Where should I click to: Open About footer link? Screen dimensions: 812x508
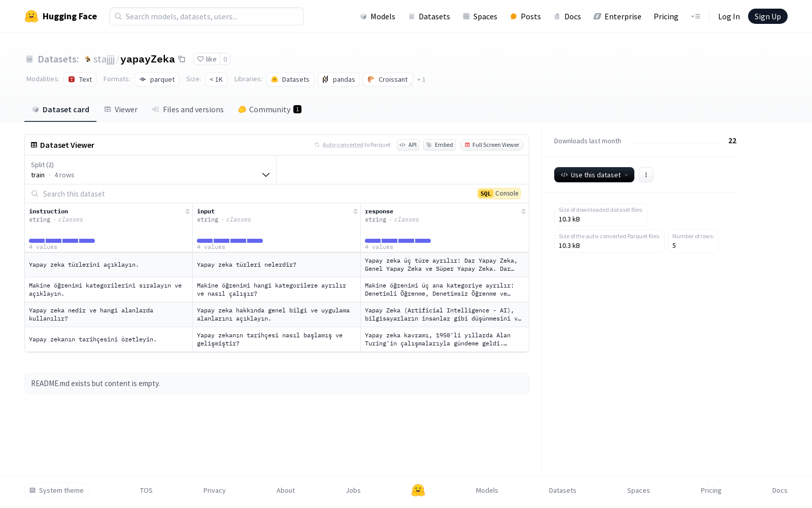(x=286, y=490)
